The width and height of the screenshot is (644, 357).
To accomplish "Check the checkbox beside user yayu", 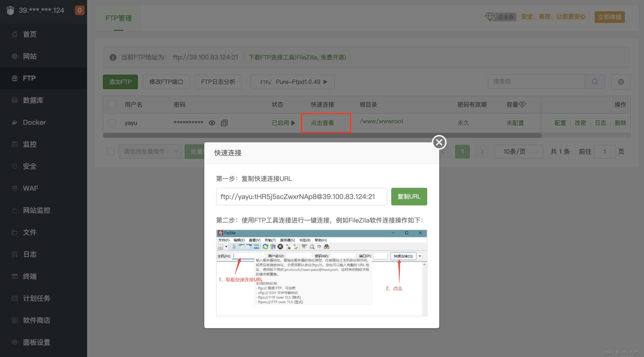I will pyautogui.click(x=112, y=123).
